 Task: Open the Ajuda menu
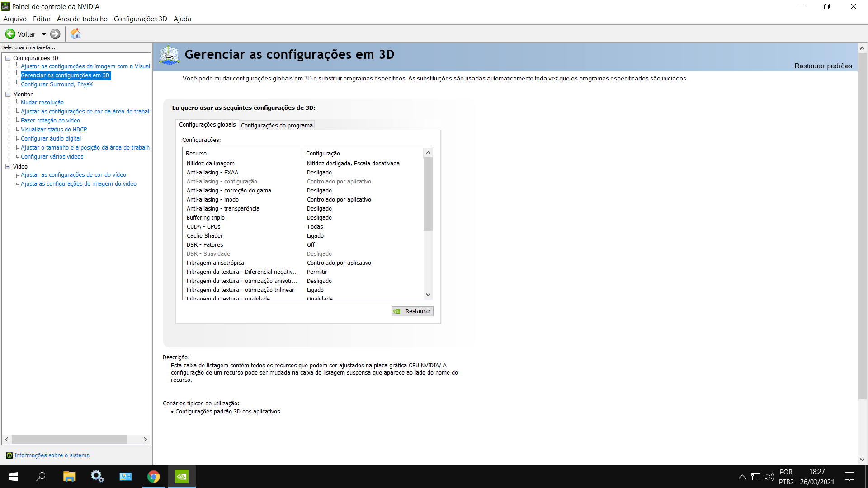pyautogui.click(x=182, y=19)
